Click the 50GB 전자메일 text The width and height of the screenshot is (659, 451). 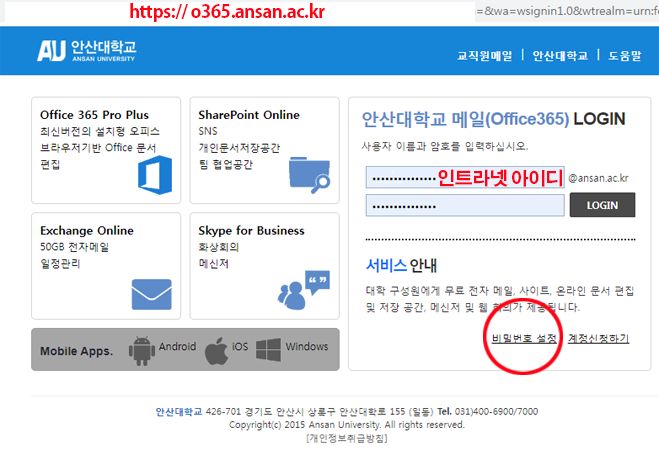click(74, 247)
